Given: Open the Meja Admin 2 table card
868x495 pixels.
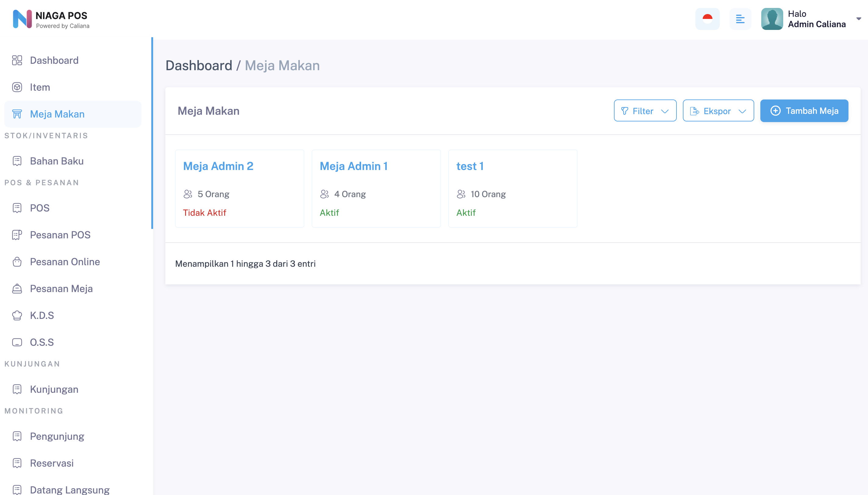Looking at the screenshot, I should pos(218,166).
